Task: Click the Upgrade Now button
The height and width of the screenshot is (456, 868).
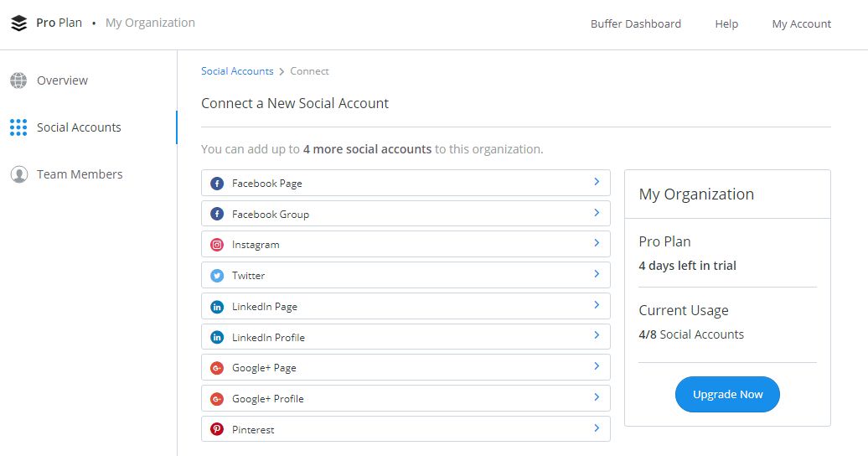Action: pos(727,395)
